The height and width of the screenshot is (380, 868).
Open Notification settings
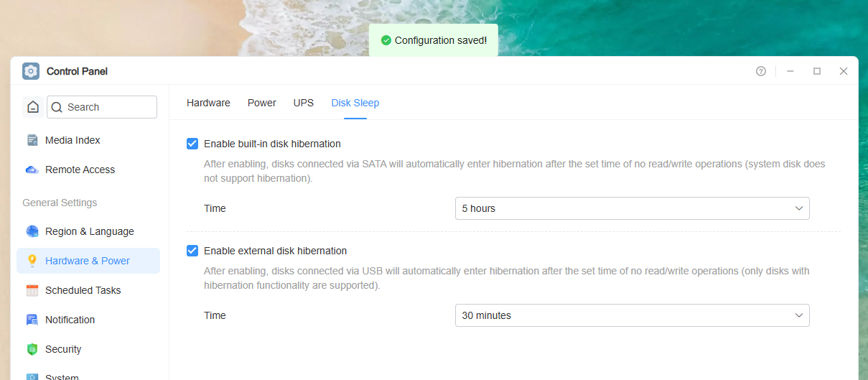[88, 320]
